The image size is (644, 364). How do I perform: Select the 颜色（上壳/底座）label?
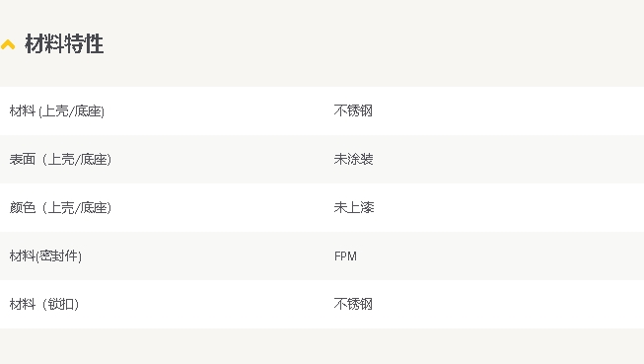60,207
